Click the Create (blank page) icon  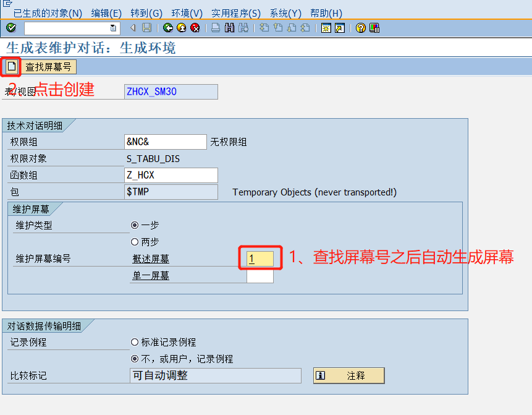click(x=11, y=66)
